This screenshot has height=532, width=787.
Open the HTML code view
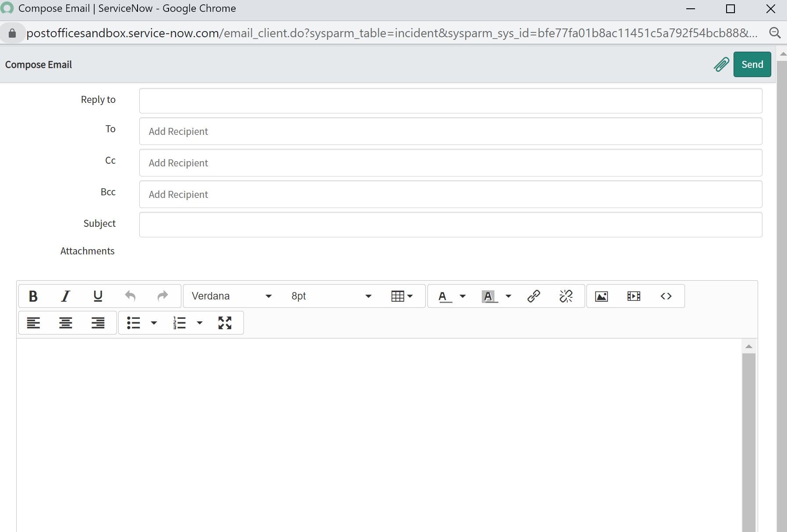pyautogui.click(x=667, y=296)
